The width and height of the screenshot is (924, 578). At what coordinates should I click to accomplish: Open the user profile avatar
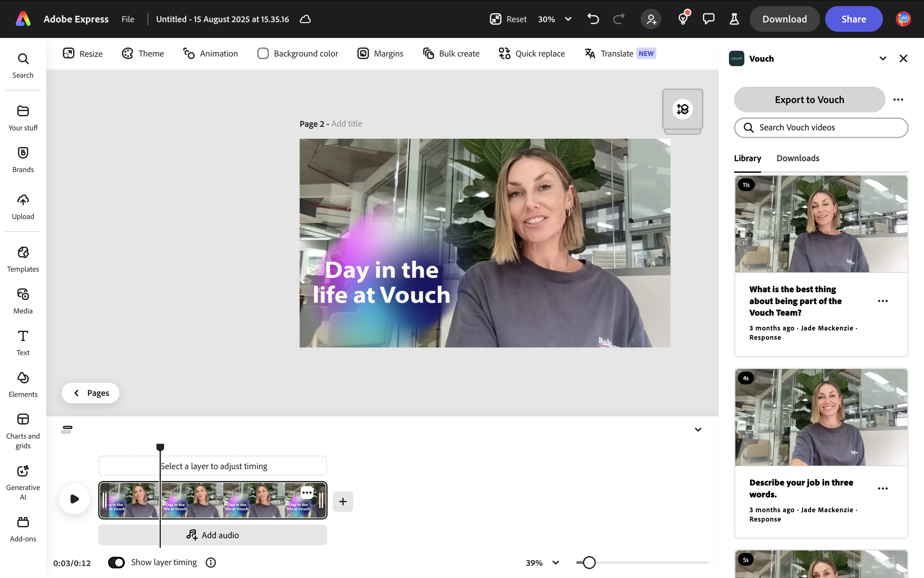(x=903, y=19)
